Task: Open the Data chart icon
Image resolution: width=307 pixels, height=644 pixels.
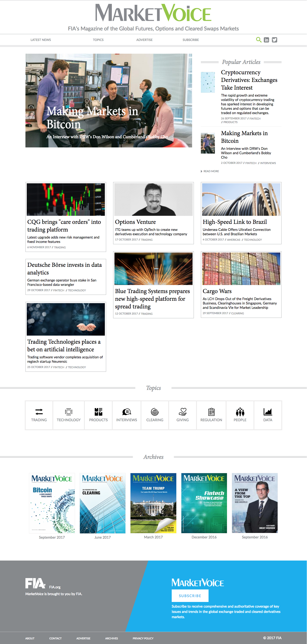Action: click(x=268, y=412)
